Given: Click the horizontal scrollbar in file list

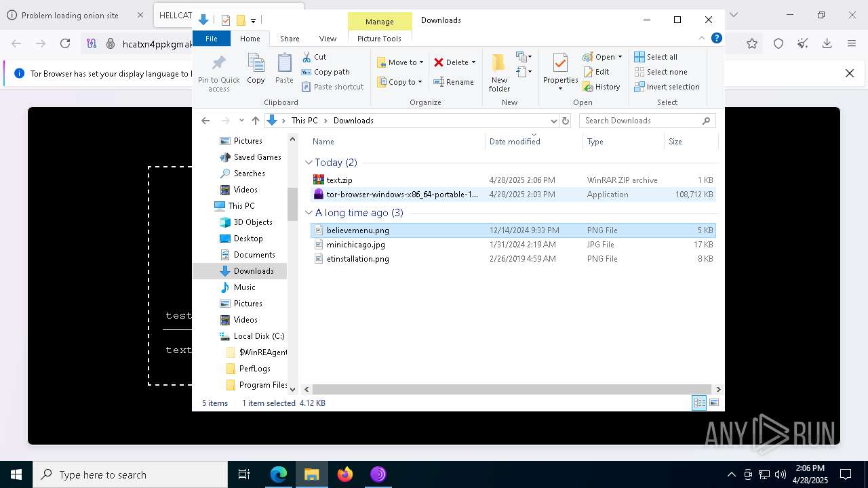Looking at the screenshot, I should coord(512,389).
